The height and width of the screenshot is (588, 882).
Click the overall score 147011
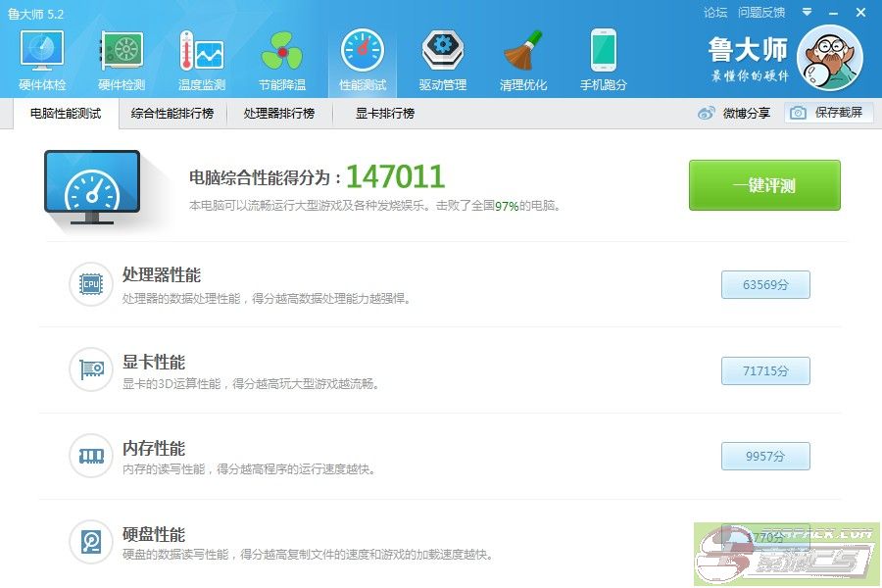point(396,176)
